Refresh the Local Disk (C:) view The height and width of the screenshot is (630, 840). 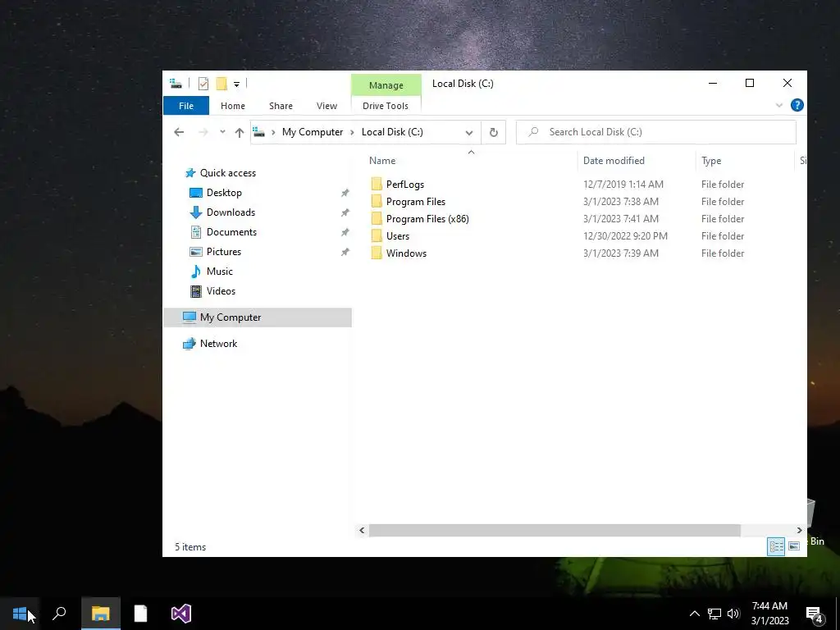[x=493, y=132]
